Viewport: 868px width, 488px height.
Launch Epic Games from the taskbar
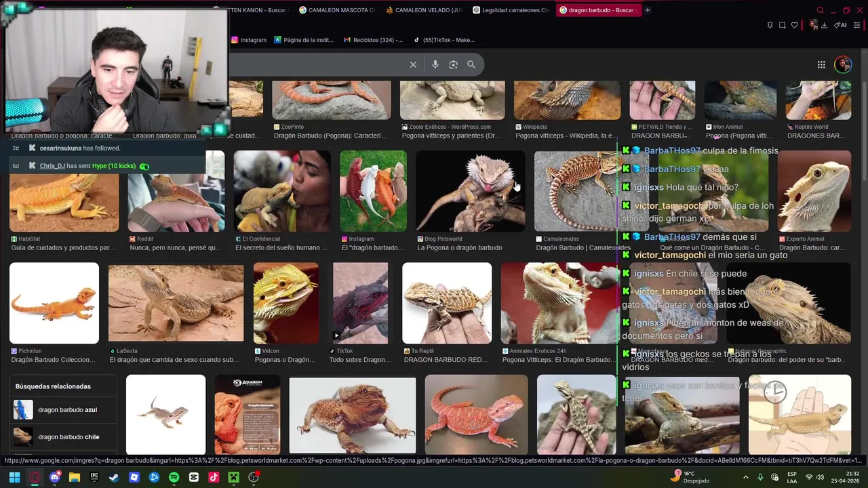pos(94,477)
